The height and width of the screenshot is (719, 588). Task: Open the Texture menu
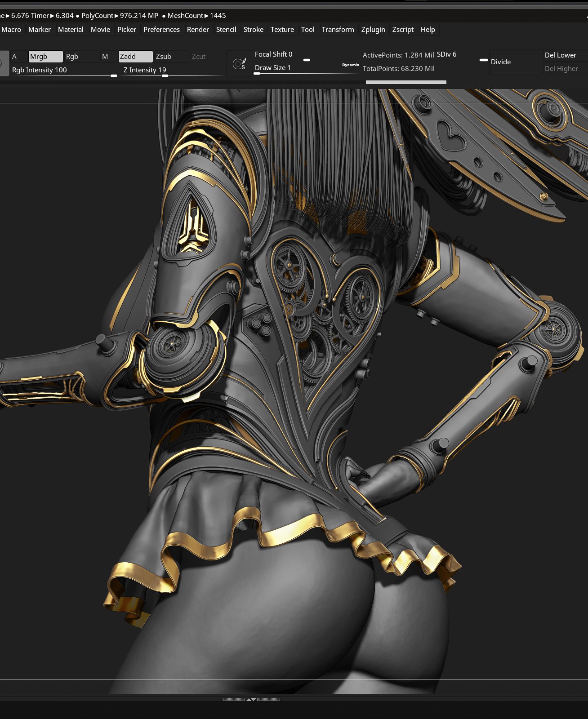point(282,30)
